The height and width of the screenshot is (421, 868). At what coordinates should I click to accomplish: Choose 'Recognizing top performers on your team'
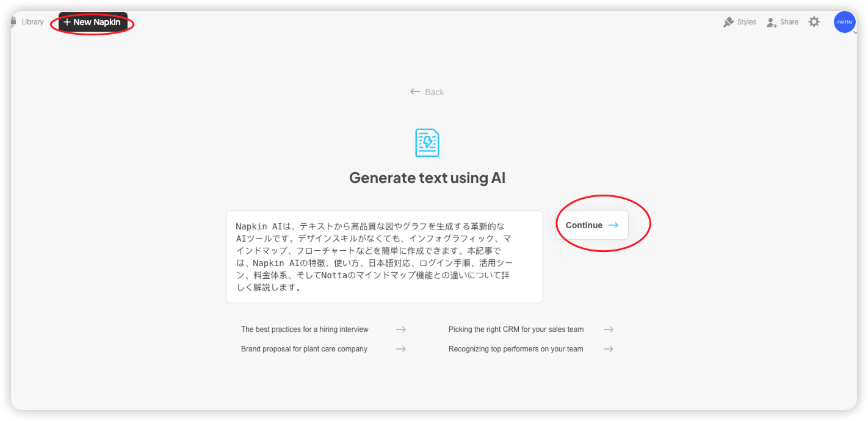point(516,349)
